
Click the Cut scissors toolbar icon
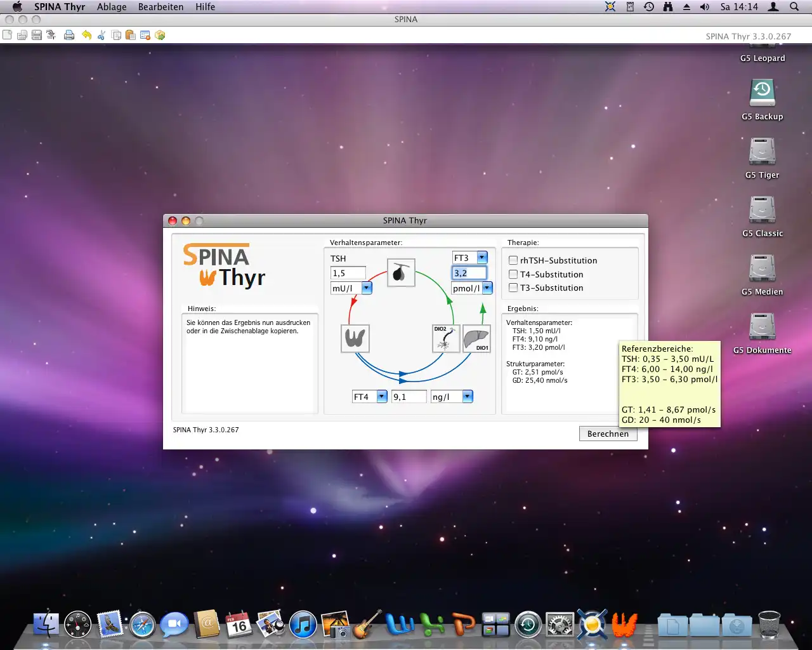(x=101, y=35)
